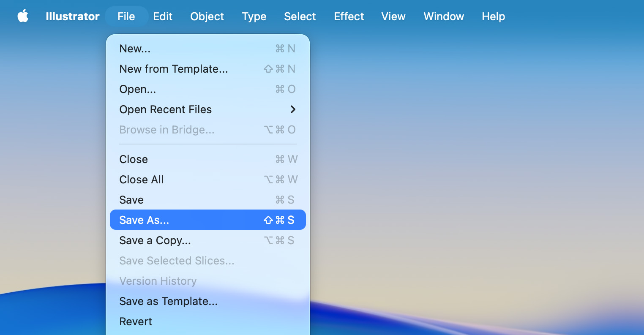This screenshot has width=644, height=335.
Task: Open the Apple menu
Action: coord(23,16)
